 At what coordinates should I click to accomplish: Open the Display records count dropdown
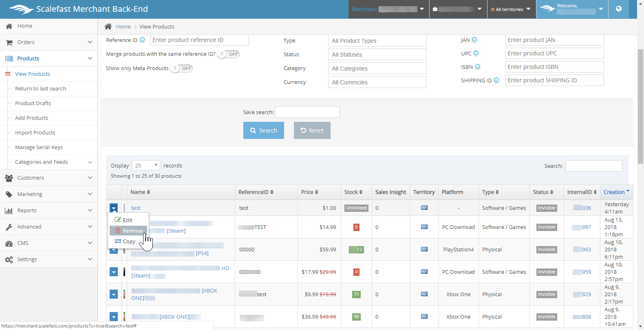(146, 165)
